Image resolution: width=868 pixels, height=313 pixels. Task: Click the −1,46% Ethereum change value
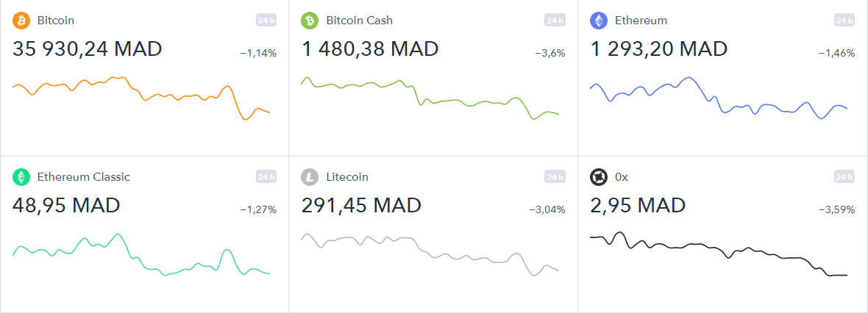tap(836, 54)
